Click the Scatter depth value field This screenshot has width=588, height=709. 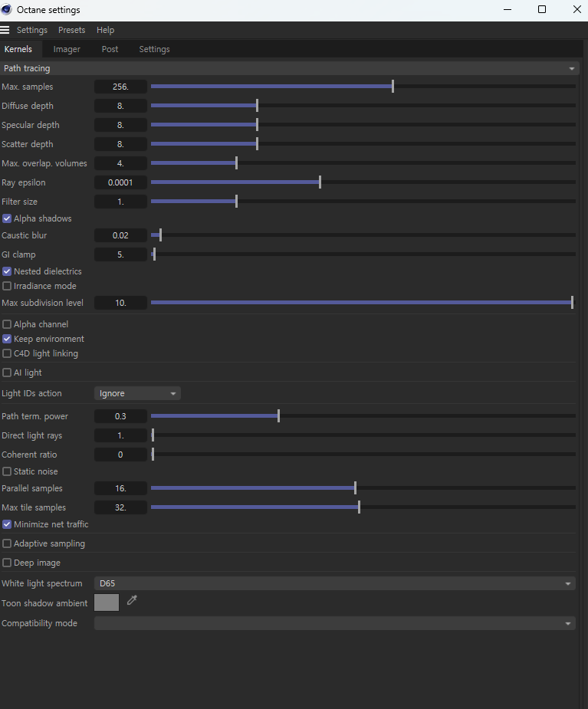click(x=120, y=144)
